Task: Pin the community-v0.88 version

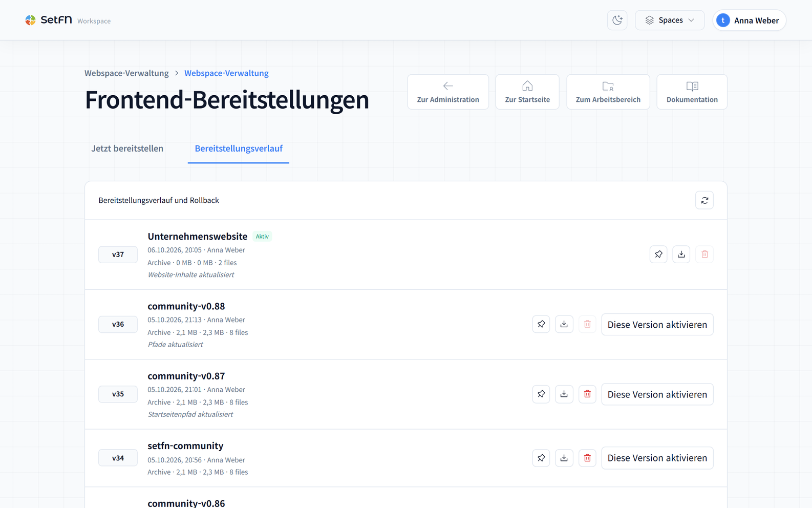Action: pyautogui.click(x=541, y=324)
